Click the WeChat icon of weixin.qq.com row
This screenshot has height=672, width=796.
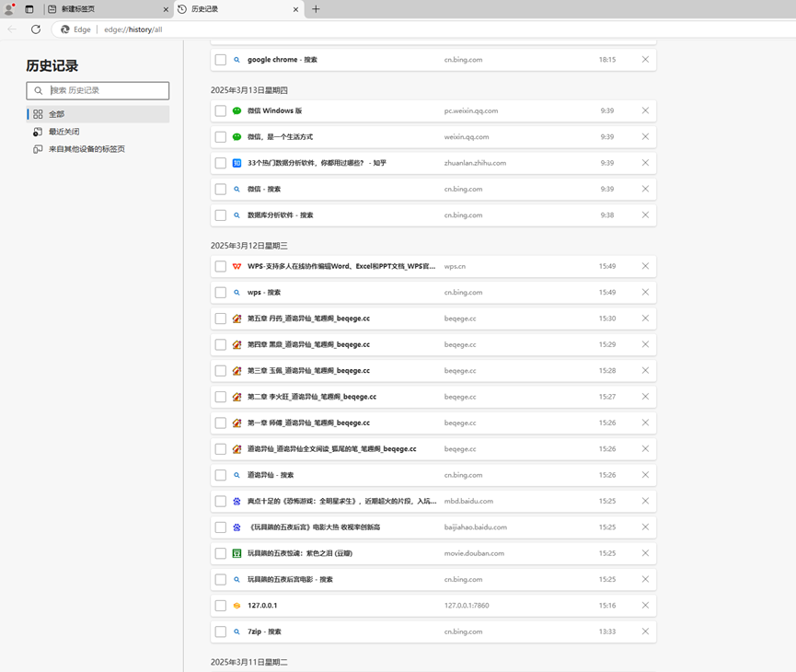(236, 136)
